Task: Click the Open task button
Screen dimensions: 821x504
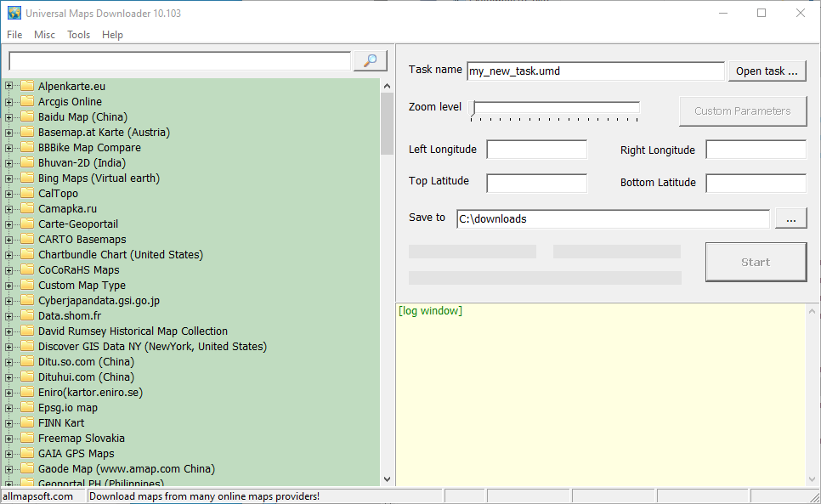Action: pyautogui.click(x=767, y=71)
